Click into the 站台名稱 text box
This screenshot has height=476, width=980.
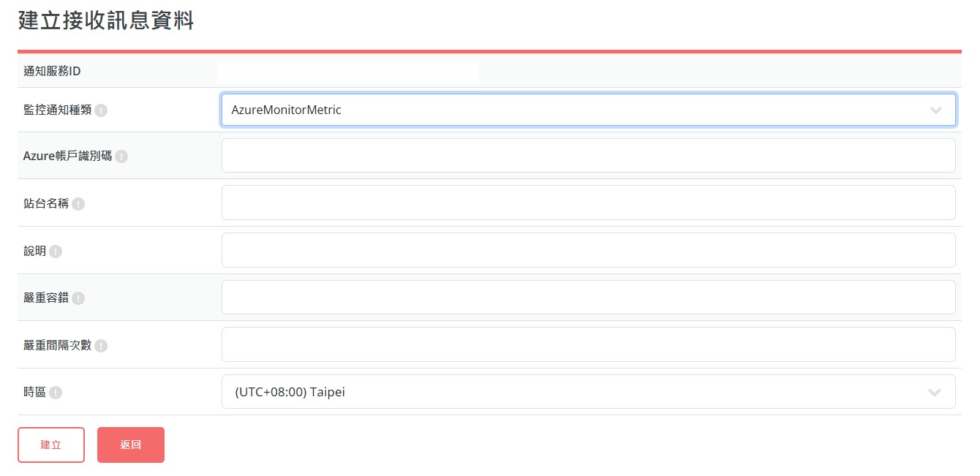pos(588,203)
